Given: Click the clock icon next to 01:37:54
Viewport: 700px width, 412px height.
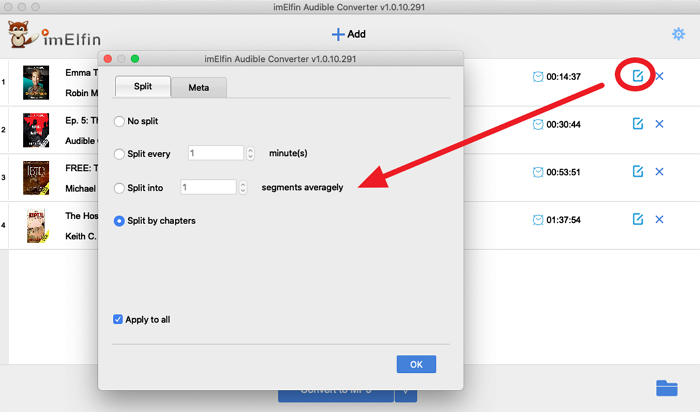Looking at the screenshot, I should [538, 220].
